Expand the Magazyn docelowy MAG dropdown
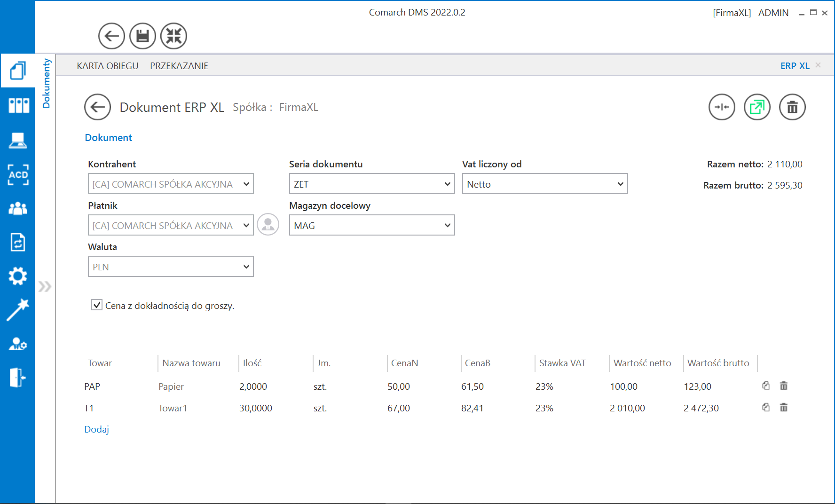 (372, 225)
